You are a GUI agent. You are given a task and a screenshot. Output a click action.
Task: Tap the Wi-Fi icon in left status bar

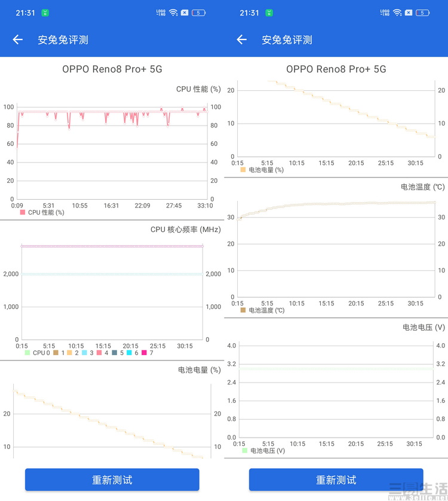pyautogui.click(x=173, y=13)
